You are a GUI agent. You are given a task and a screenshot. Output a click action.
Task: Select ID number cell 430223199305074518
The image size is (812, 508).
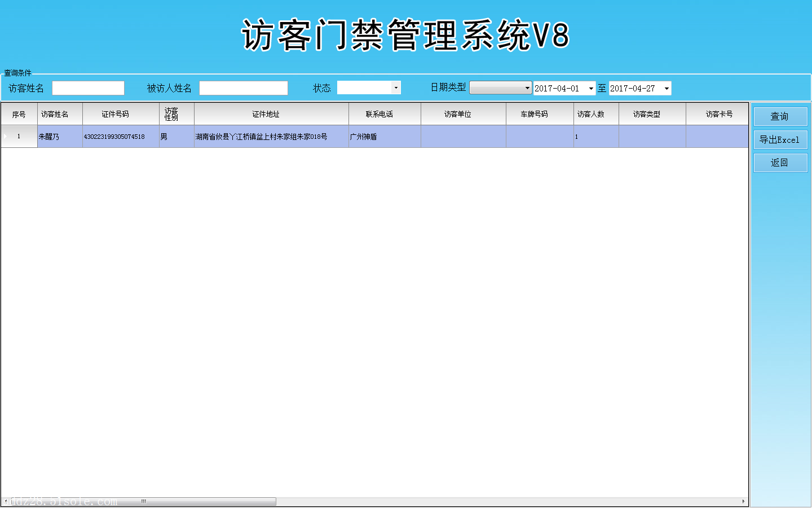click(121, 137)
